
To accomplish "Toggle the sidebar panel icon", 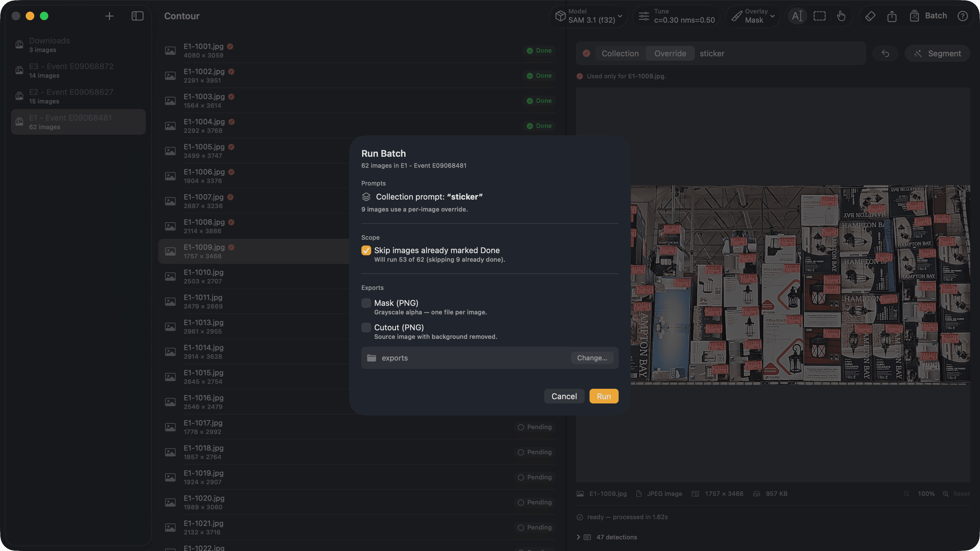I will (x=137, y=16).
